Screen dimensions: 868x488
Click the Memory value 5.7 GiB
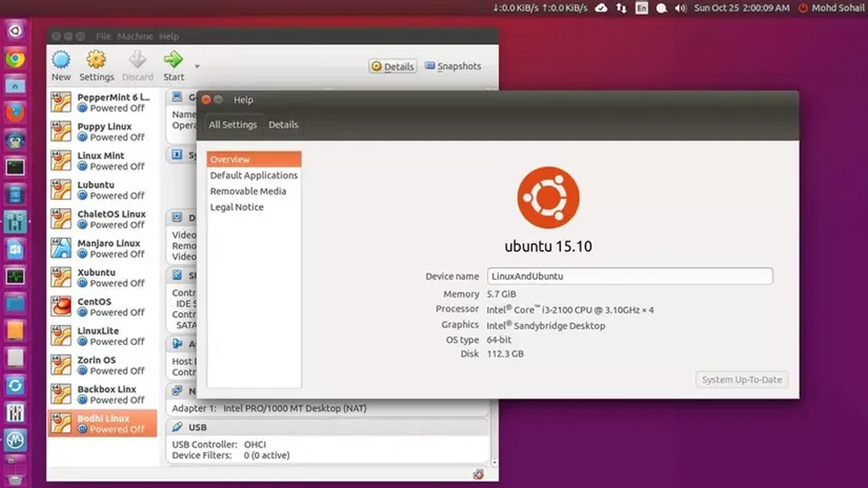click(502, 294)
